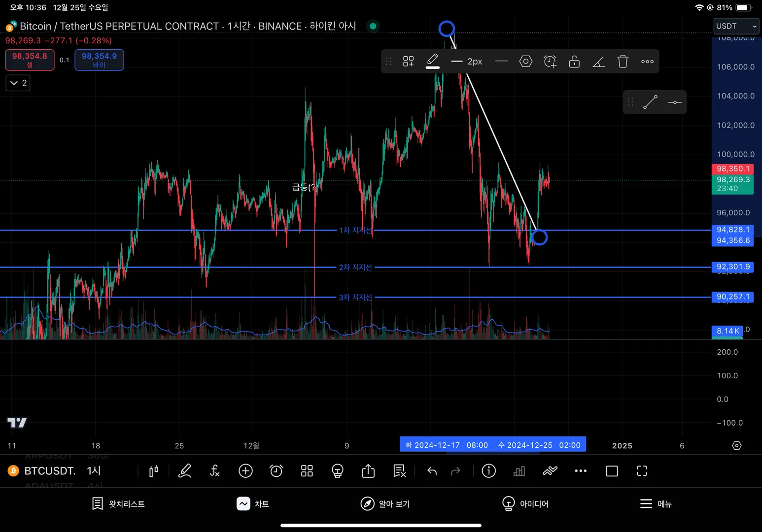Image resolution: width=762 pixels, height=532 pixels.
Task: Click the green market status dot
Action: tap(373, 26)
